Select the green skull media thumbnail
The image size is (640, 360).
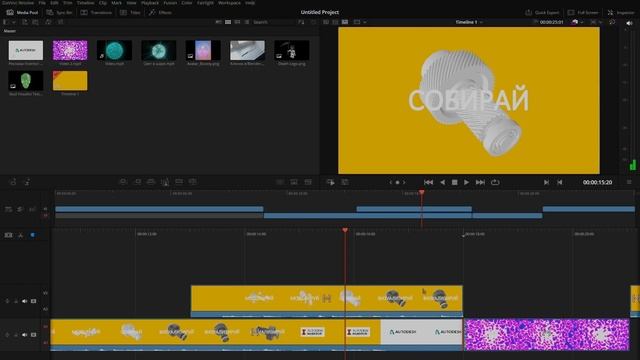click(x=26, y=80)
